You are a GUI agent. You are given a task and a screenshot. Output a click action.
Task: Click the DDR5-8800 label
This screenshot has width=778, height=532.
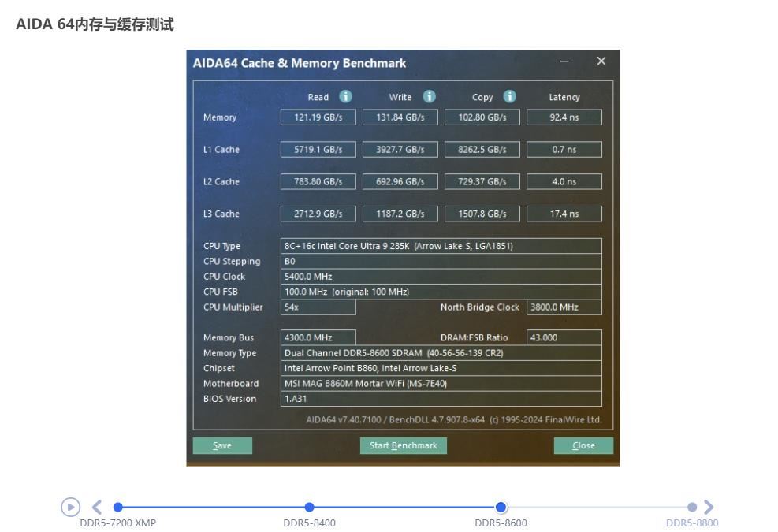coord(692,523)
